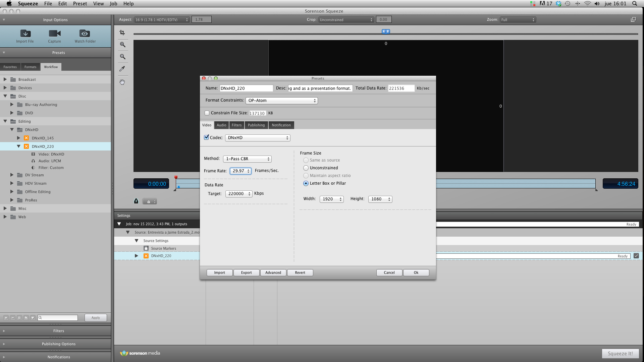Confirm preset with the Ok button
Screen dimensions: 644x362
point(416,273)
